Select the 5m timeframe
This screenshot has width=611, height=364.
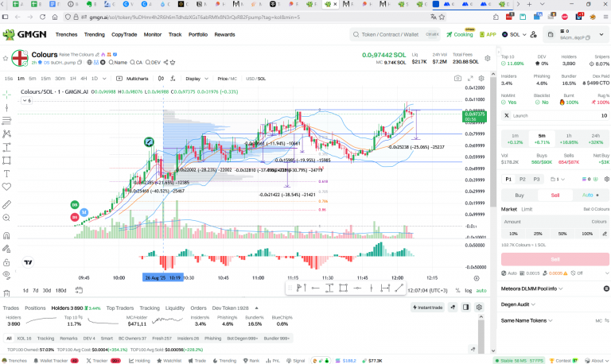(x=33, y=79)
